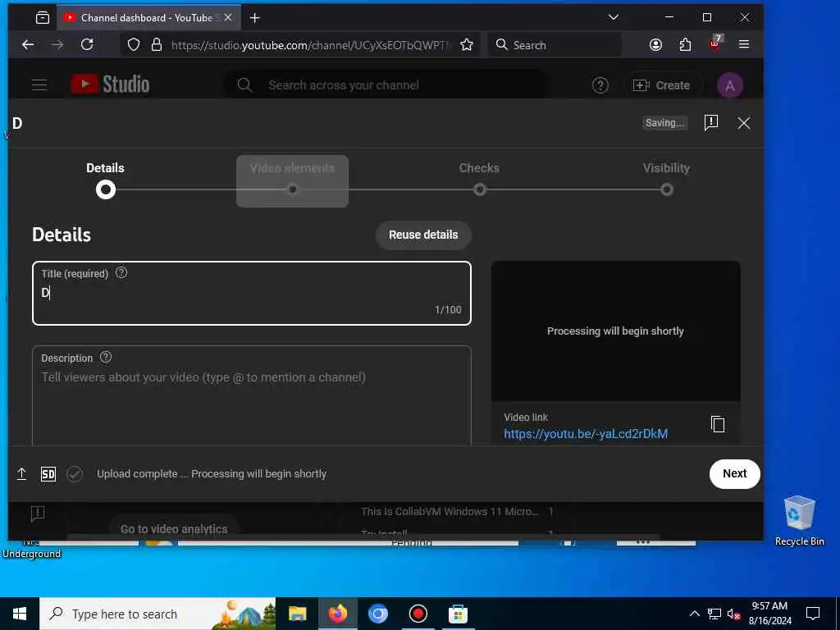The height and width of the screenshot is (630, 840).
Task: Click the SD processing status icon
Action: (48, 474)
